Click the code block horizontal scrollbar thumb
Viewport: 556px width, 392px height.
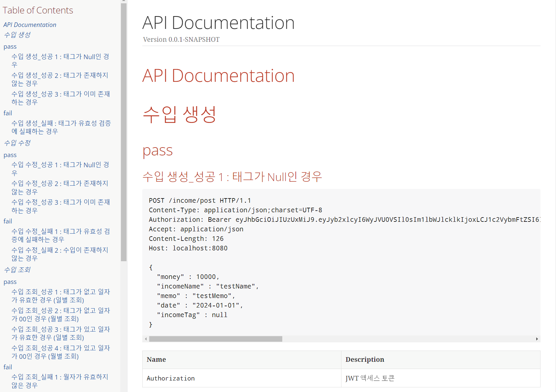[x=216, y=339]
